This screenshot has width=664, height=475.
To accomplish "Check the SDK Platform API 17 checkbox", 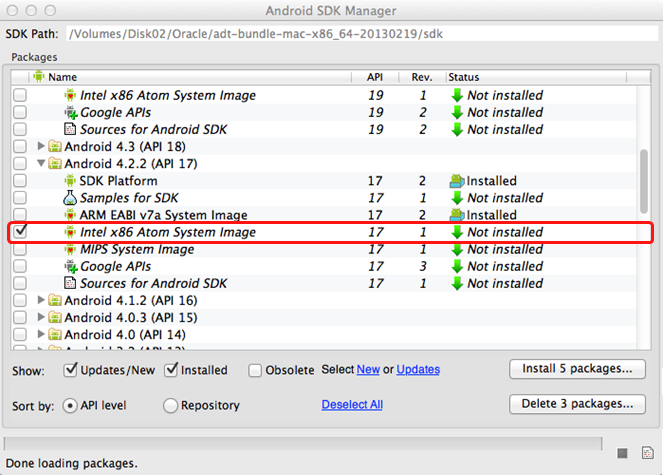I will click(x=20, y=181).
